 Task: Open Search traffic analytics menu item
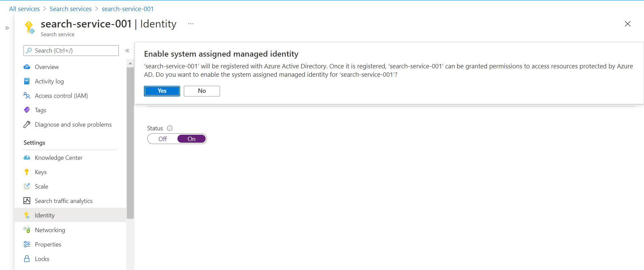coord(70,201)
